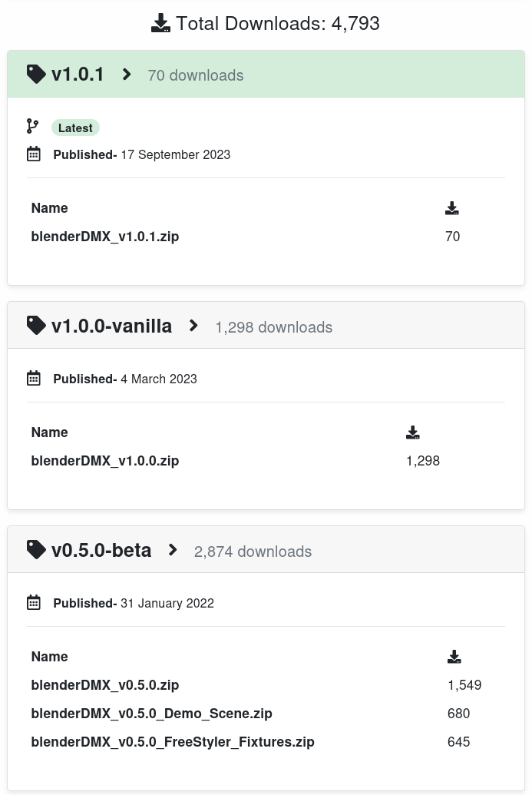532x795 pixels.
Task: Select blenderDMX_v1.0.1.zip file name
Action: (105, 237)
